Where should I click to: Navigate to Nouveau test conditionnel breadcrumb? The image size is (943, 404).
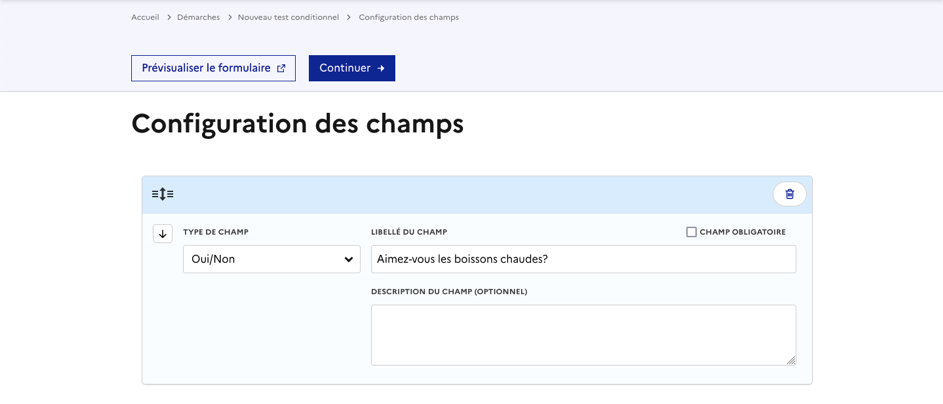288,17
